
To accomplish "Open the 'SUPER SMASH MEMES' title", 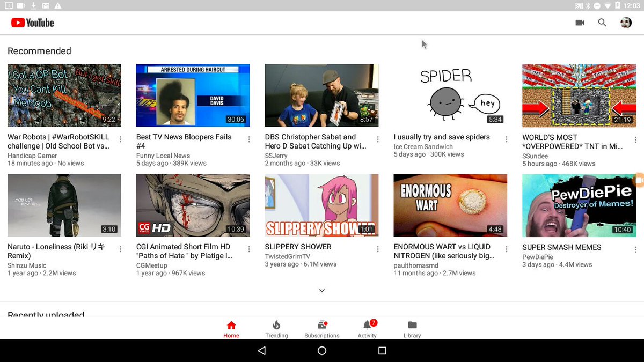I will pos(562,247).
